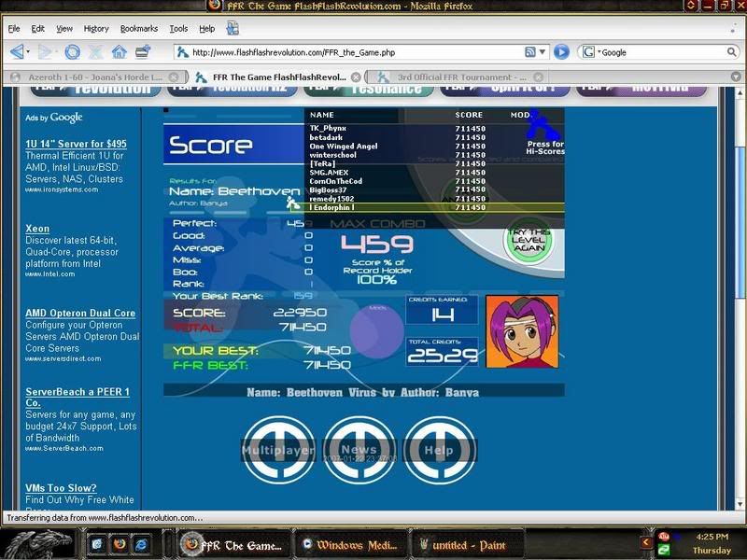Click the Press for Hi-Scores icon

tap(542, 129)
